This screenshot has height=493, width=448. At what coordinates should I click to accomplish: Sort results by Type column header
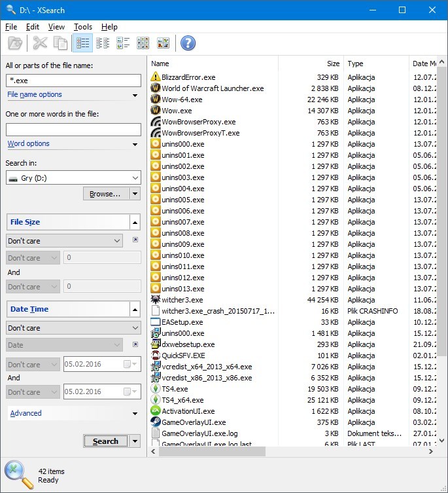376,64
